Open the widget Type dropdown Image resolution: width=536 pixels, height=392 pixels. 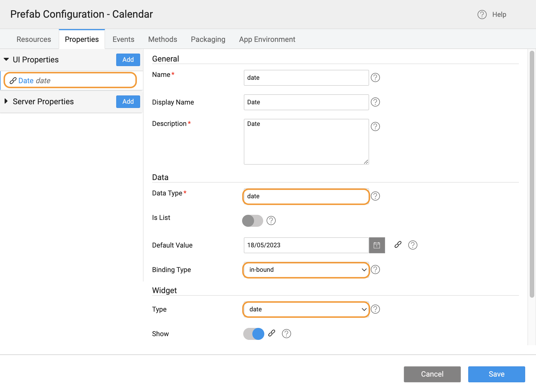click(306, 309)
